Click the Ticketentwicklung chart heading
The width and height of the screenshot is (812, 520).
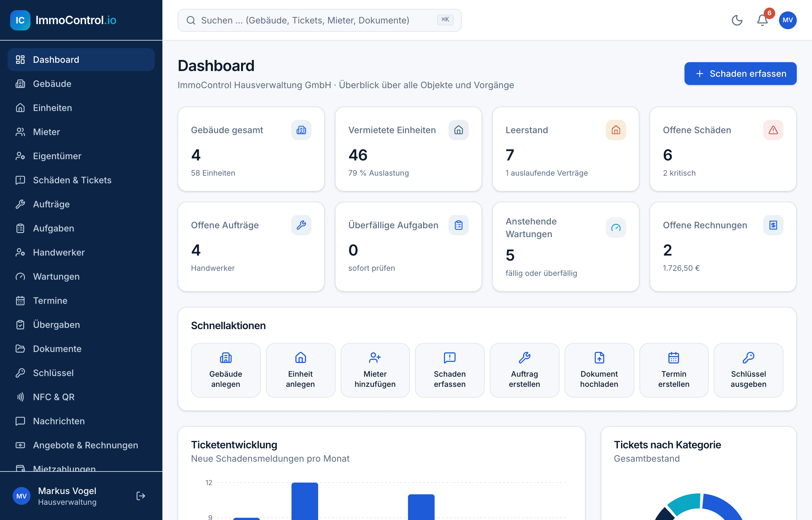pos(234,445)
